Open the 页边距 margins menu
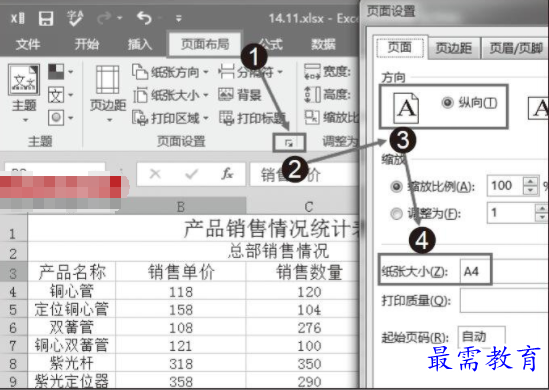 coord(108,94)
